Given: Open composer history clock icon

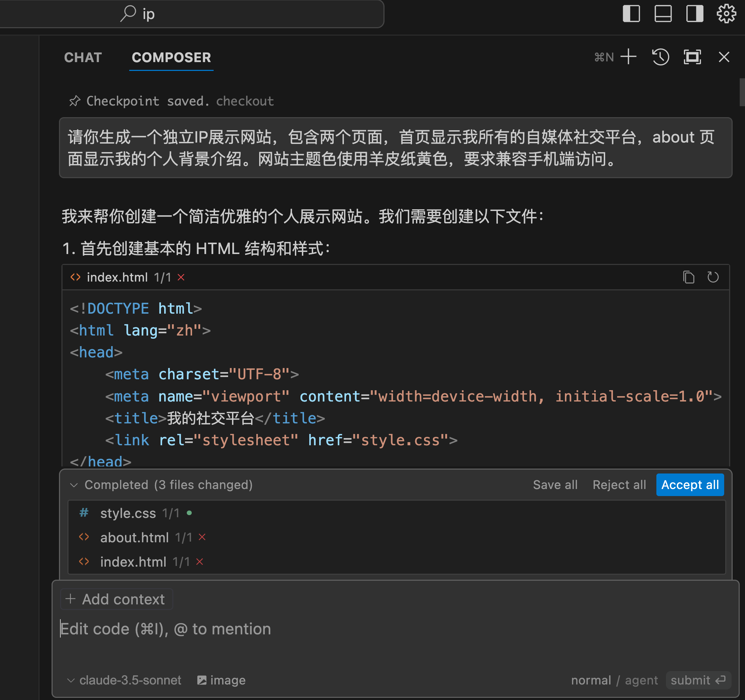Looking at the screenshot, I should click(x=660, y=57).
